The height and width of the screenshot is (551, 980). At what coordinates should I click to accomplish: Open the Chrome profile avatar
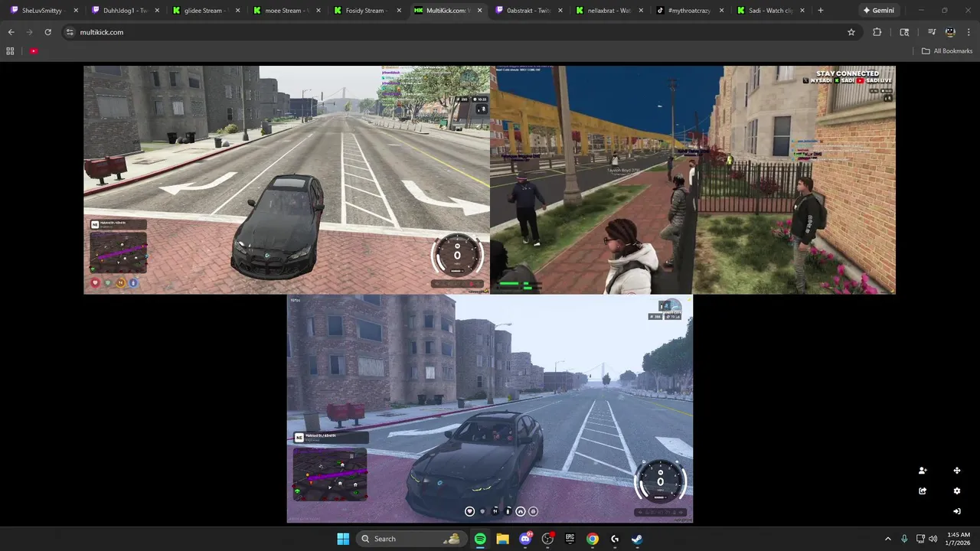click(x=950, y=32)
